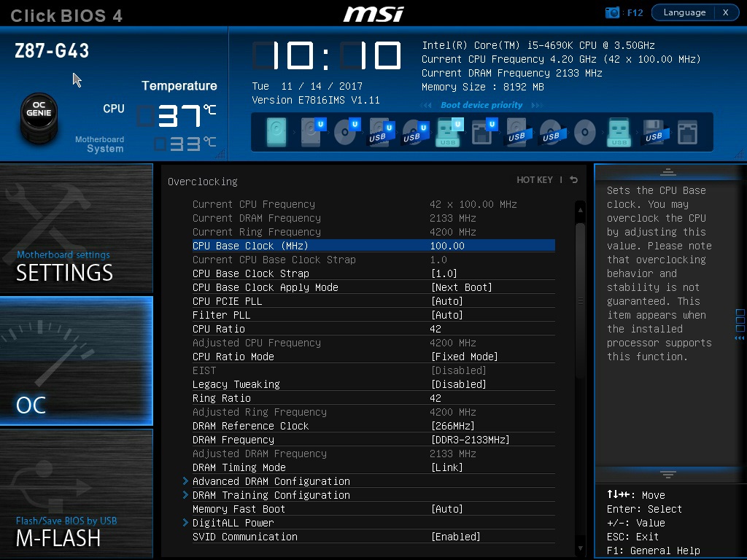Expand DigitALL Power submenu
Image resolution: width=747 pixels, height=560 pixels.
pyautogui.click(x=368, y=523)
